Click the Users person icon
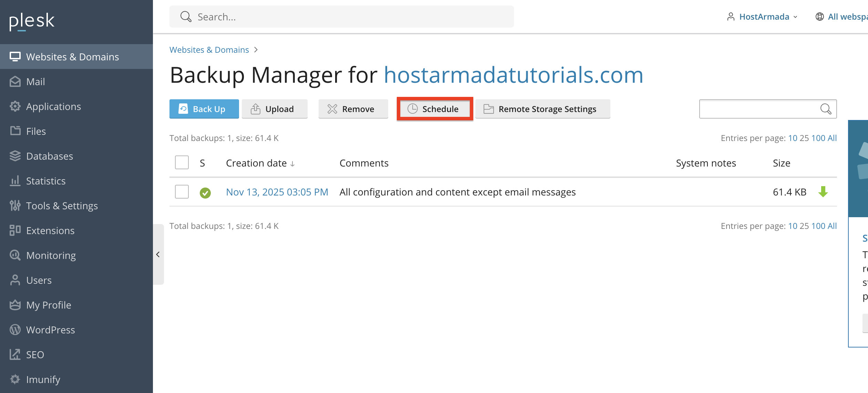 click(x=15, y=280)
